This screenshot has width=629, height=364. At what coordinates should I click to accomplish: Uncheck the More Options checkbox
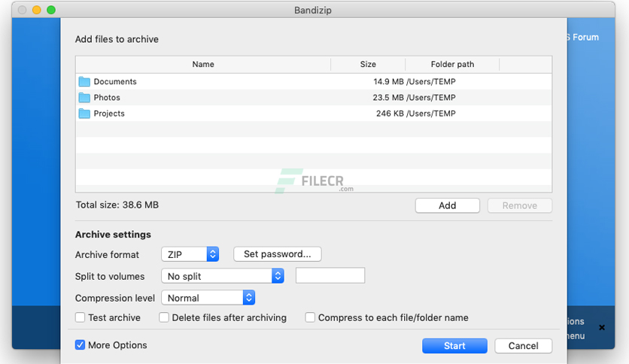(81, 344)
